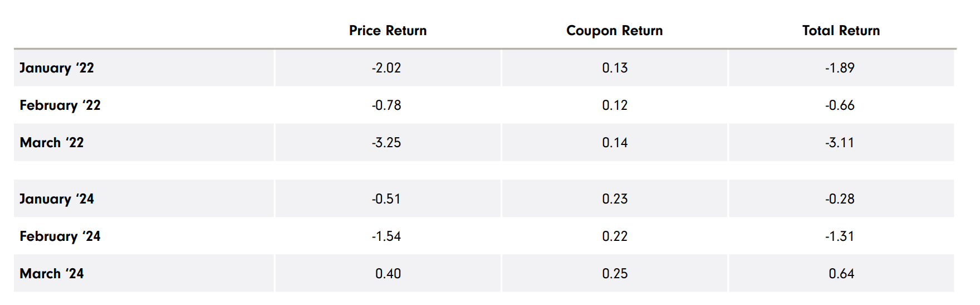Click January '22 total return value -1.89
The height and width of the screenshot is (305, 980).
pyautogui.click(x=840, y=68)
